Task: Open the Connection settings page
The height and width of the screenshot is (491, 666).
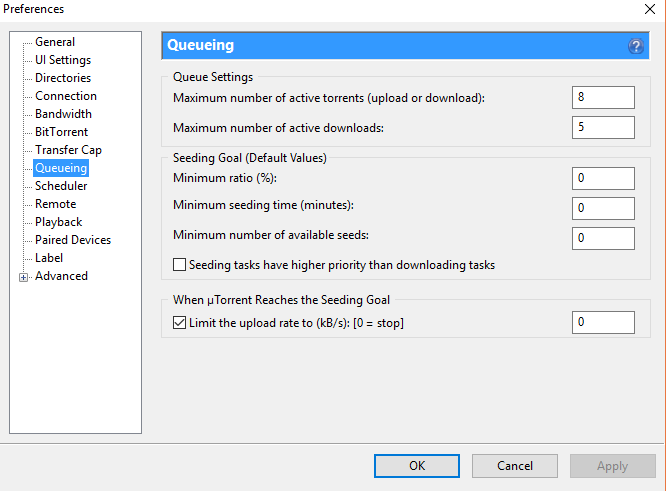Action: pos(66,96)
